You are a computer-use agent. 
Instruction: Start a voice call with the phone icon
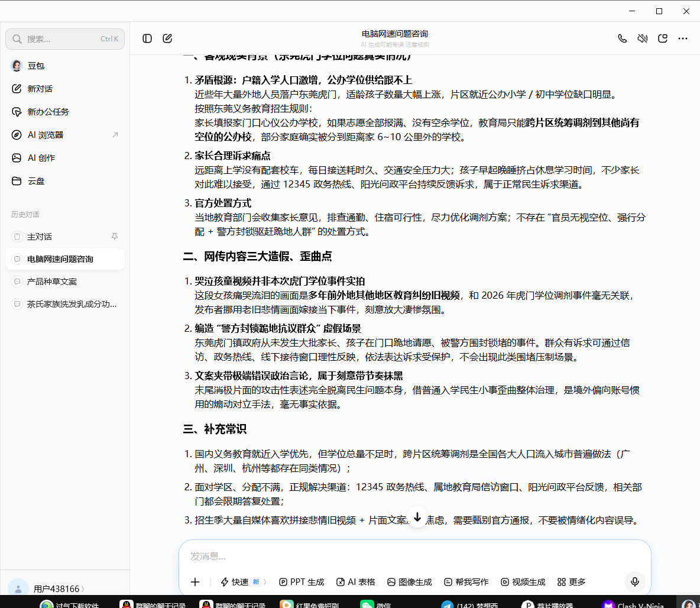coord(622,38)
